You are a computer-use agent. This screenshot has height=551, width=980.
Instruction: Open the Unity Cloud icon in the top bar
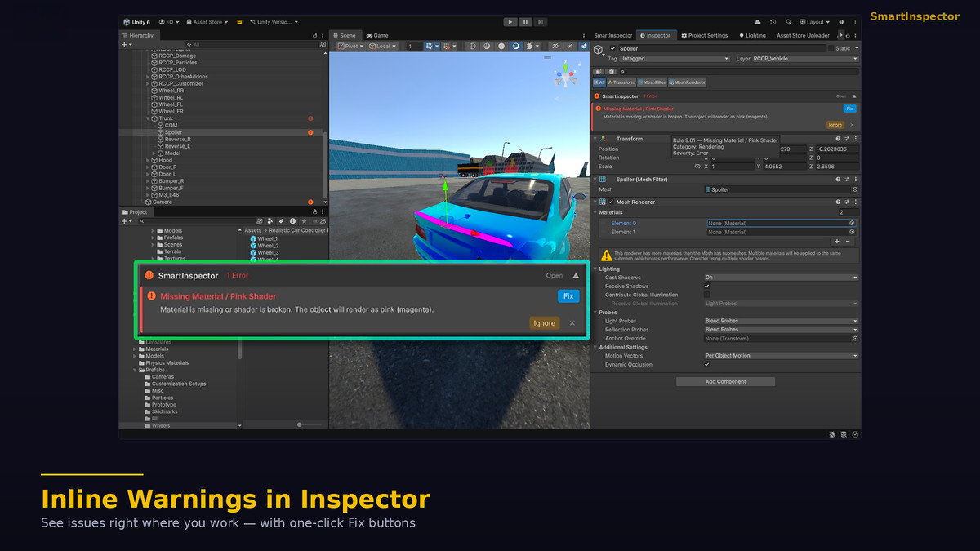pos(758,22)
